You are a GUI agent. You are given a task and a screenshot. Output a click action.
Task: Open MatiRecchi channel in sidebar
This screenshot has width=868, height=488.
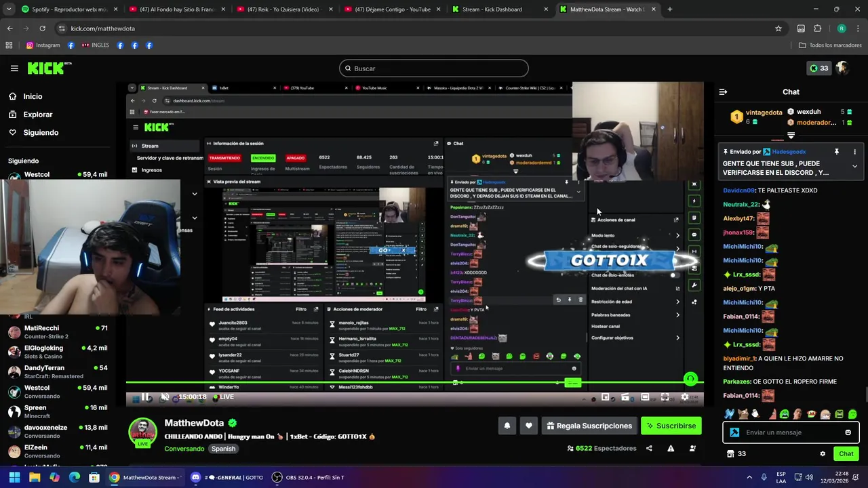tap(58, 332)
